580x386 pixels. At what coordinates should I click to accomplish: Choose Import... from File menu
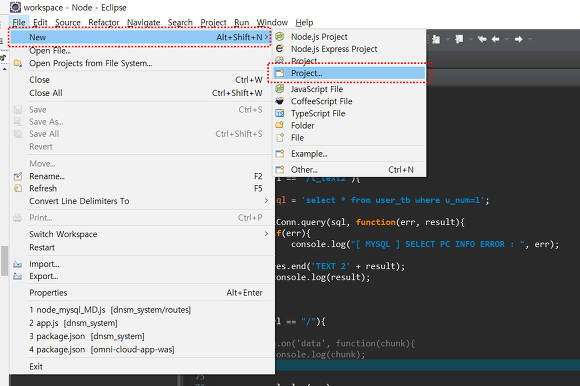pos(141,264)
